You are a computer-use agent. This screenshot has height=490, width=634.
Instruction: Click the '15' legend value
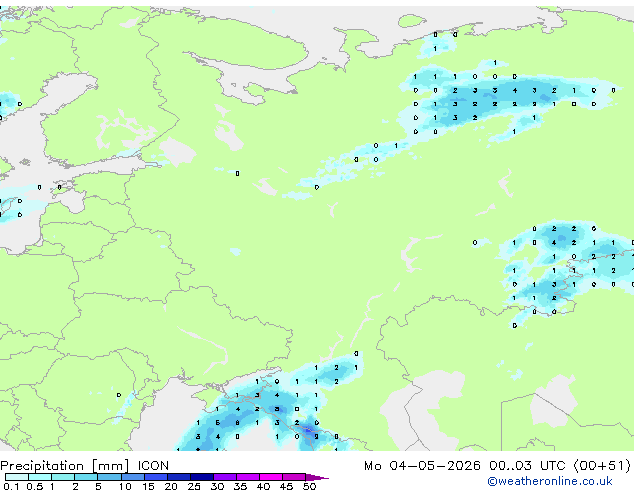coord(148,486)
